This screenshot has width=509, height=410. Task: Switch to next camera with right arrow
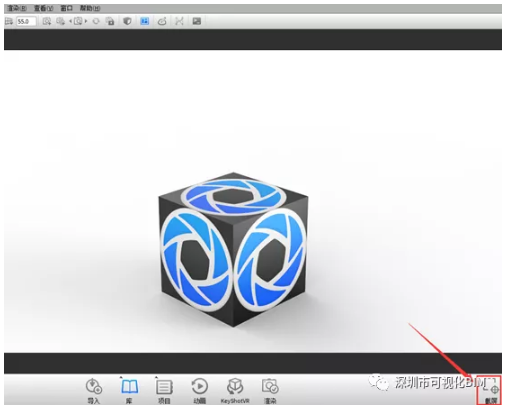(x=86, y=21)
